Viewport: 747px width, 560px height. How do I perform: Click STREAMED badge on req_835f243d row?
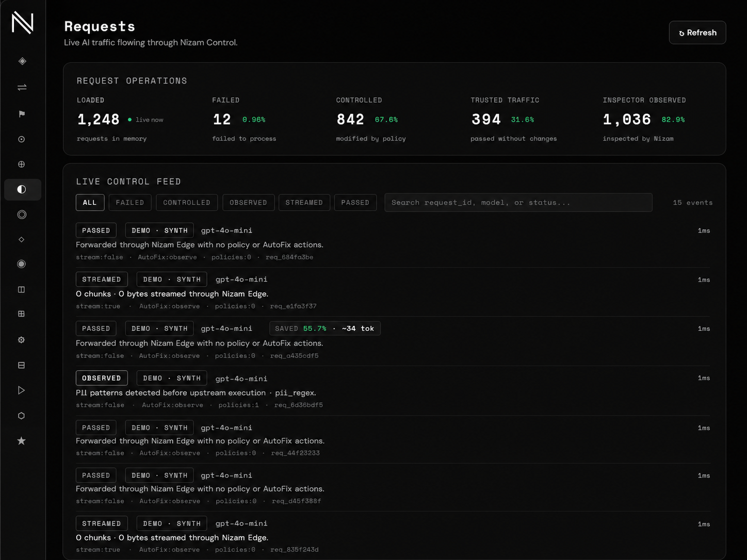[x=102, y=523]
